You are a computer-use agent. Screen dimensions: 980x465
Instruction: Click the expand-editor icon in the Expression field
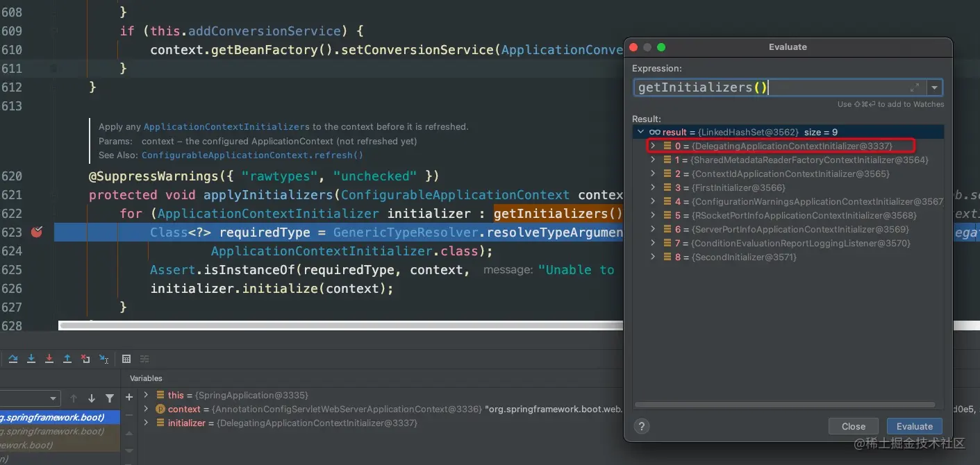click(x=915, y=87)
